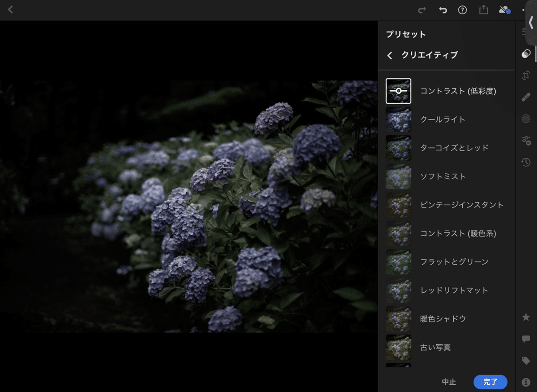Open the comments speech bubble icon
Image resolution: width=537 pixels, height=392 pixels.
(x=526, y=339)
